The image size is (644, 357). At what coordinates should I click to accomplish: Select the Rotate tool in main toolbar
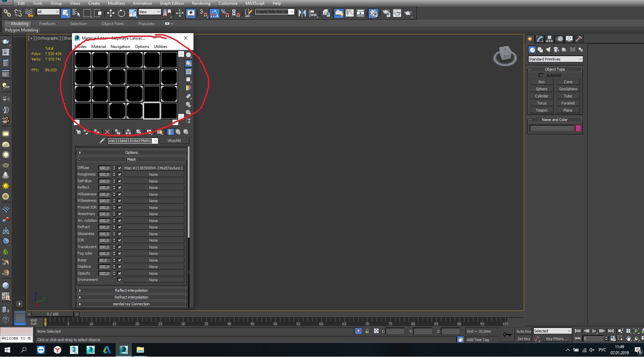(121, 13)
